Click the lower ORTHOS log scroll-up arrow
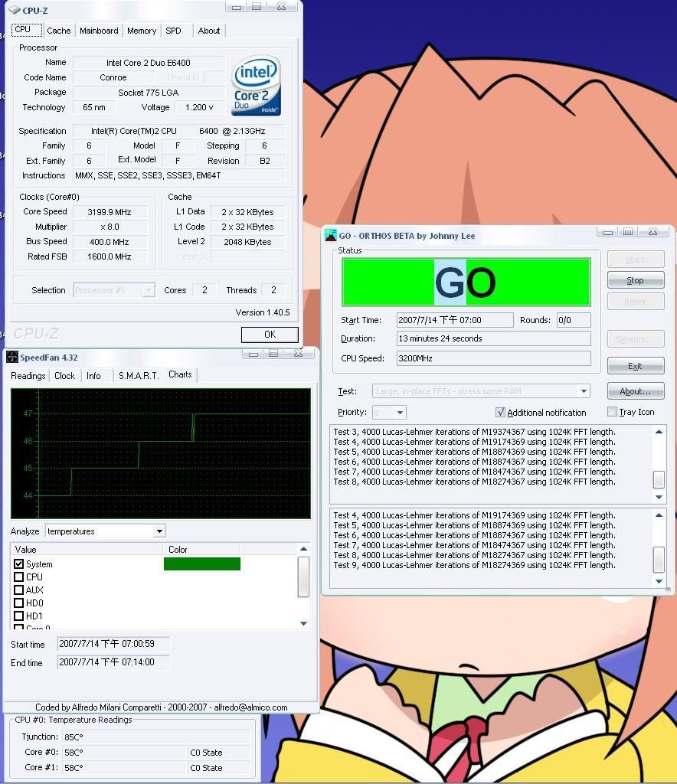677x784 pixels. pos(659,515)
